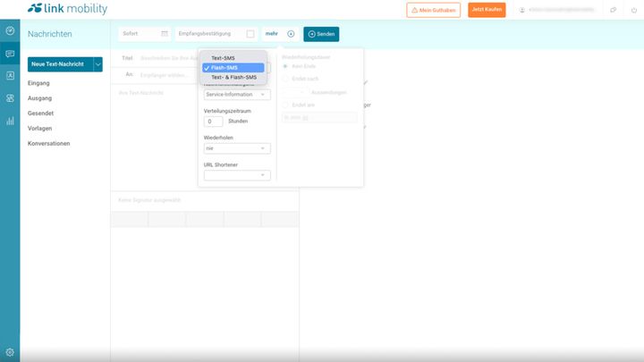Select the Kein Ende radio button
Screen dimensions: 644x362
coord(285,66)
